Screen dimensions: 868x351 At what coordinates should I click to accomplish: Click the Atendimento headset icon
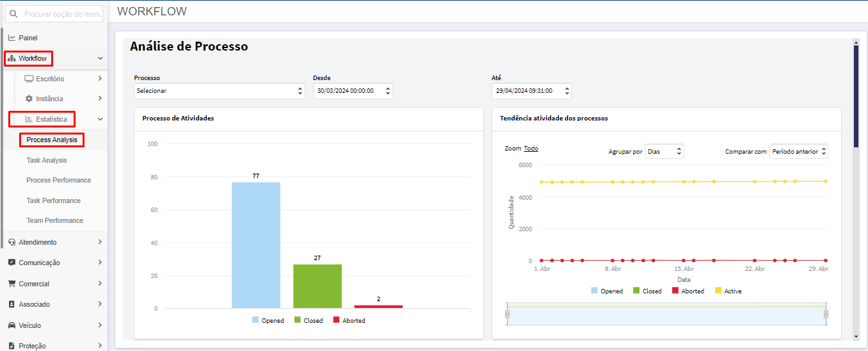[12, 242]
